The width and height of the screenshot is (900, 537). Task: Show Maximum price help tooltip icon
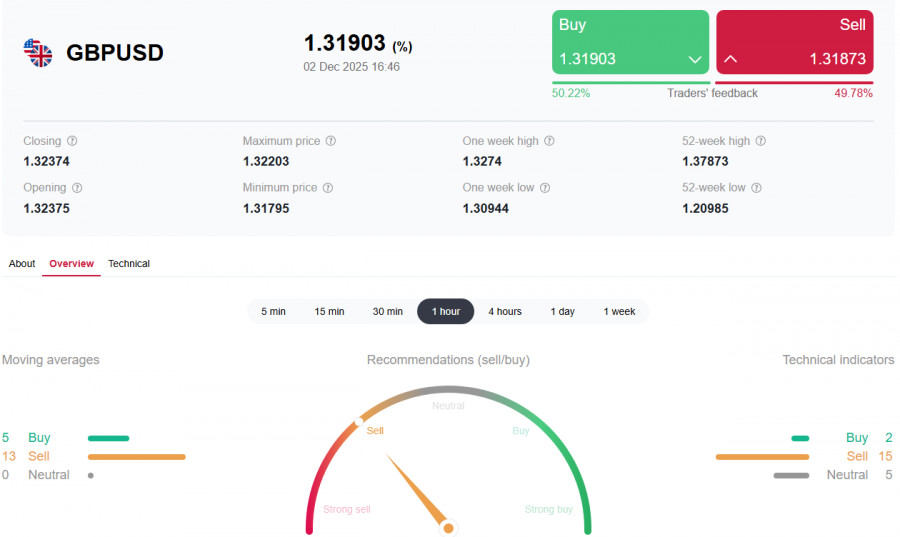pyautogui.click(x=331, y=141)
